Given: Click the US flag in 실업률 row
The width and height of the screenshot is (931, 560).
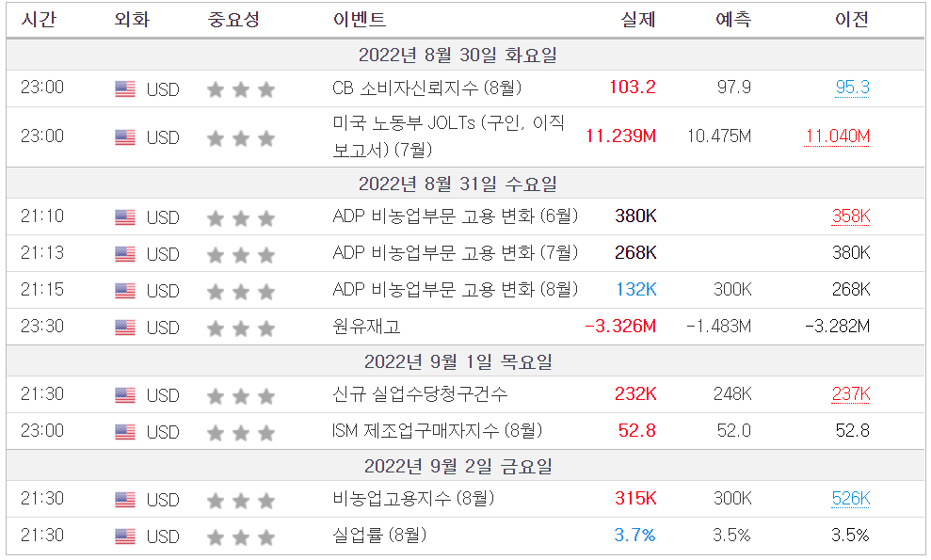Looking at the screenshot, I should pos(124,536).
